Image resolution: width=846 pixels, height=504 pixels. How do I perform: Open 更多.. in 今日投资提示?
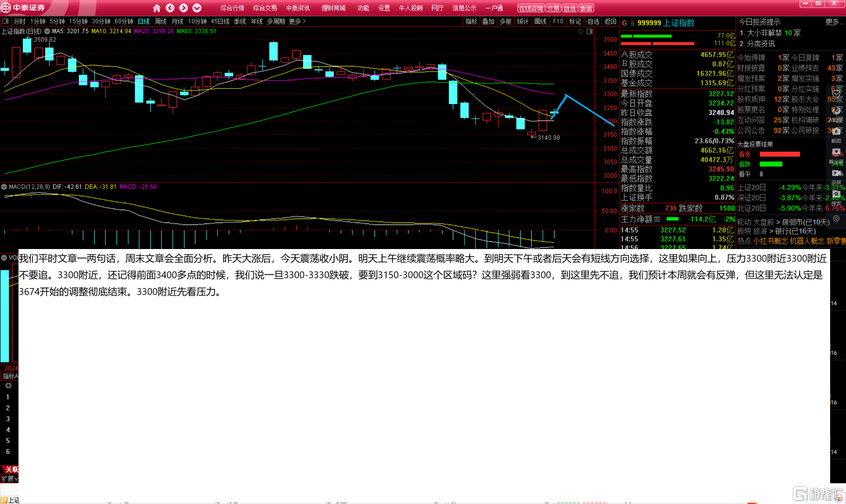coord(834,22)
